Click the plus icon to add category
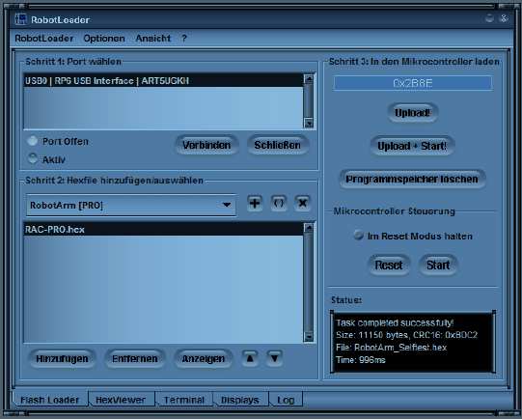 (x=255, y=203)
